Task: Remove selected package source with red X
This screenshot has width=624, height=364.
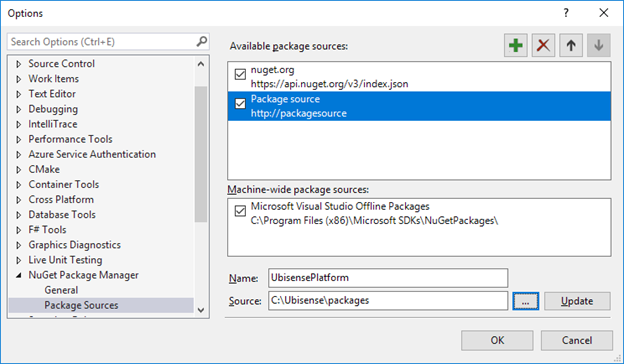Action: 543,45
